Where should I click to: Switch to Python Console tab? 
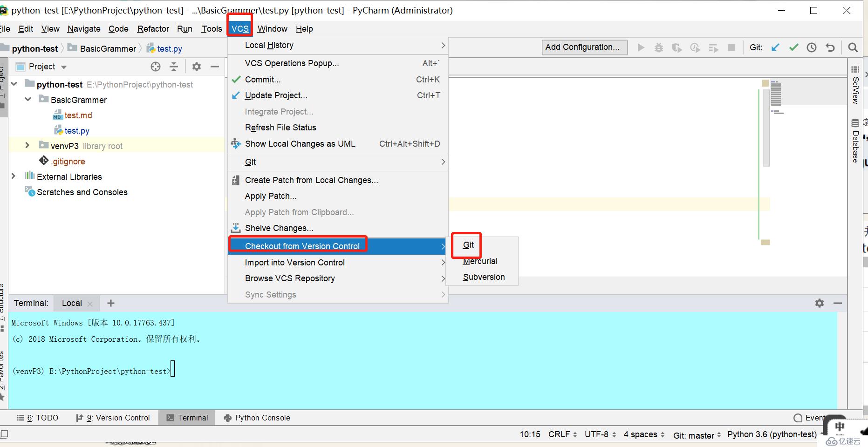[x=257, y=418]
